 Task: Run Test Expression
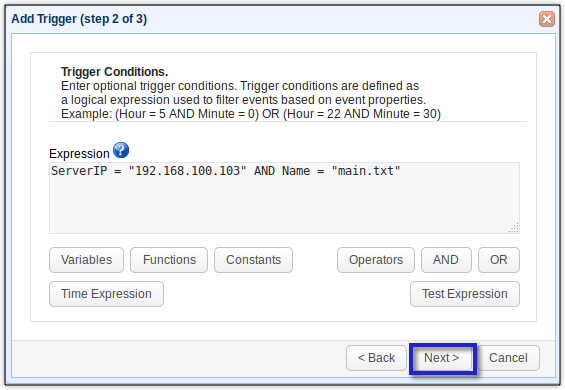pos(465,294)
